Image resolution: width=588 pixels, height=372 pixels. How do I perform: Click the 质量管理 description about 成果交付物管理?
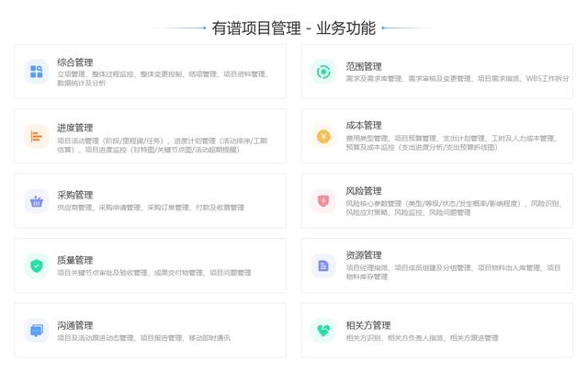154,273
